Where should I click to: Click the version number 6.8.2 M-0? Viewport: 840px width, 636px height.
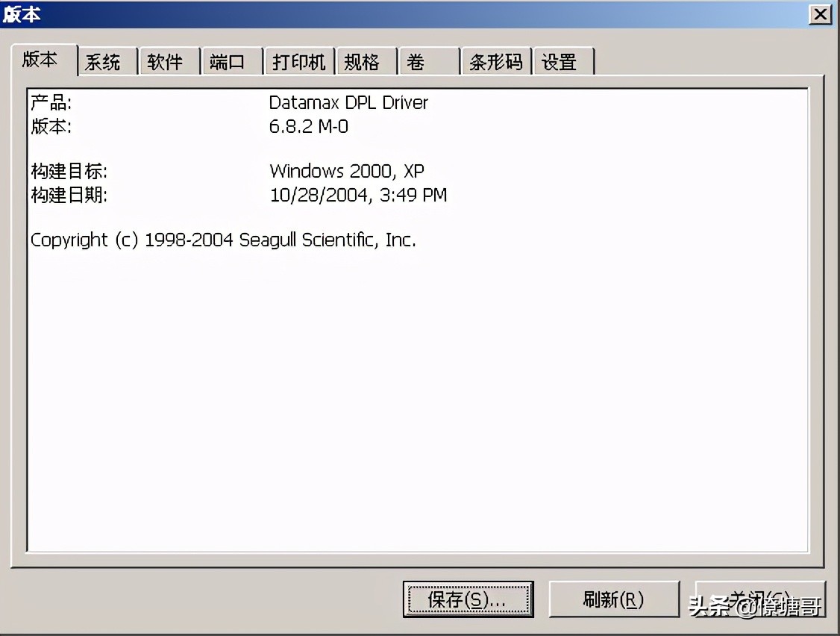308,126
